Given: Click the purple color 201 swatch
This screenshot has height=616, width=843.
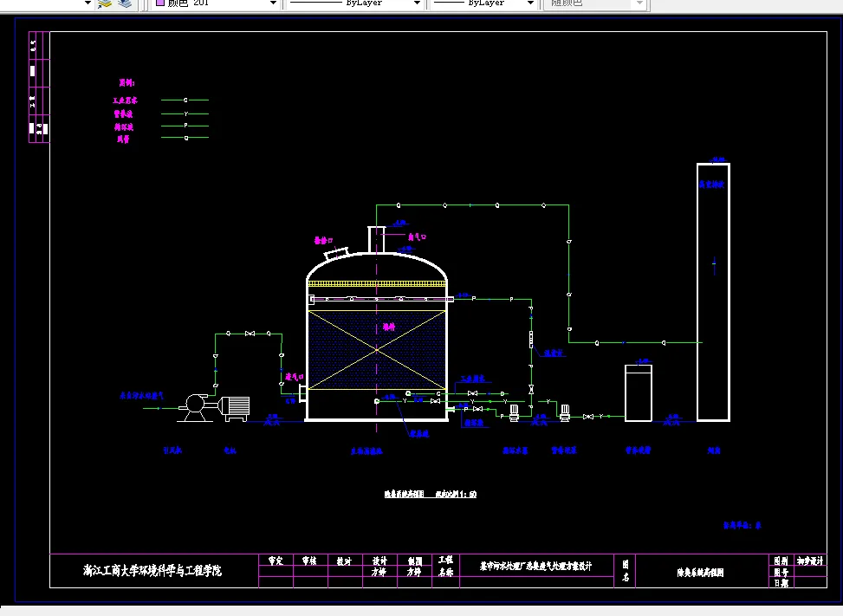Looking at the screenshot, I should coord(160,3).
